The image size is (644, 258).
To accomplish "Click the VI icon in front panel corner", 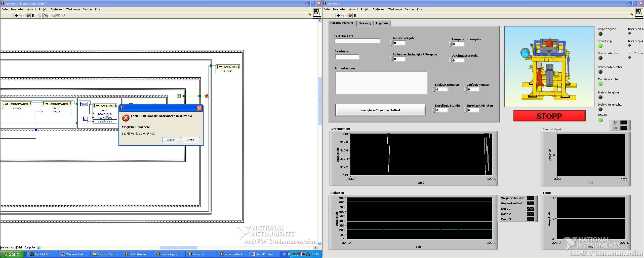I will coord(639,12).
